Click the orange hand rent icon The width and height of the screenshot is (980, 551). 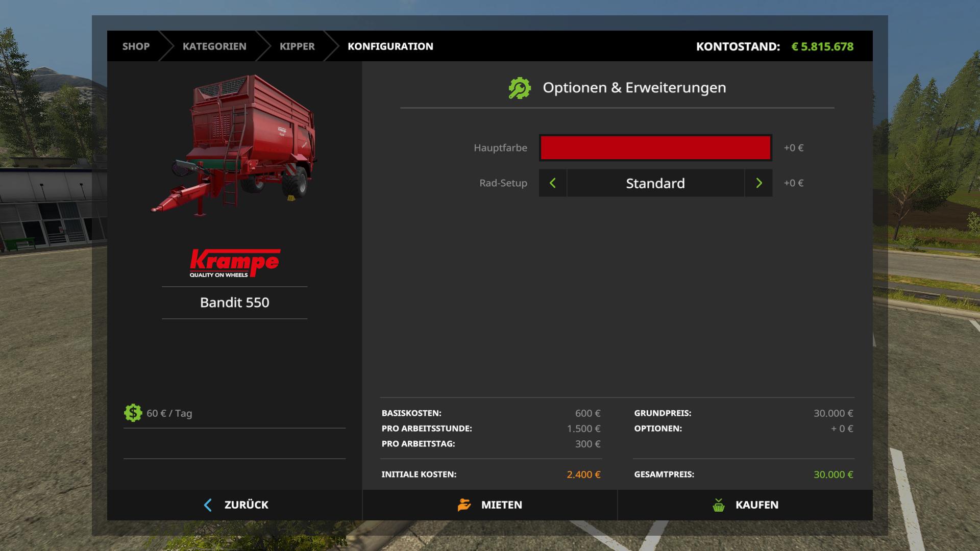pyautogui.click(x=464, y=505)
